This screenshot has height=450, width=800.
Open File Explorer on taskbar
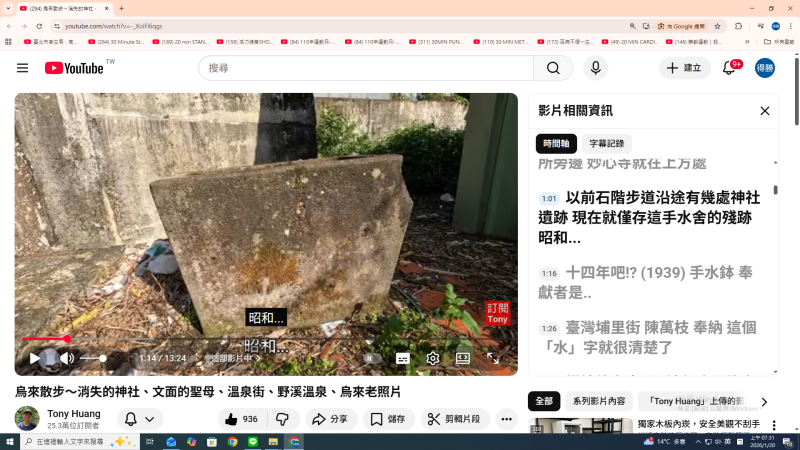[x=273, y=442]
